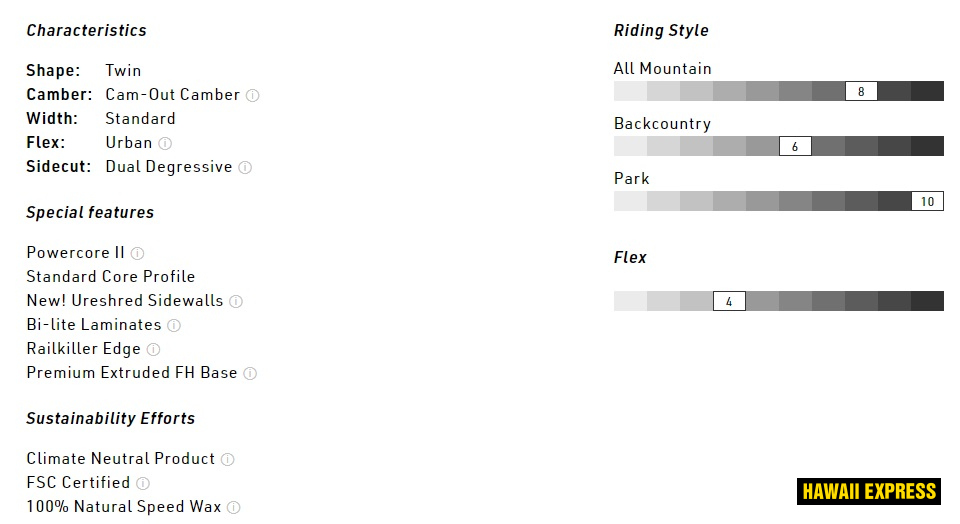960x524 pixels.
Task: Click the Cam-Out Camber text
Action: 172,95
